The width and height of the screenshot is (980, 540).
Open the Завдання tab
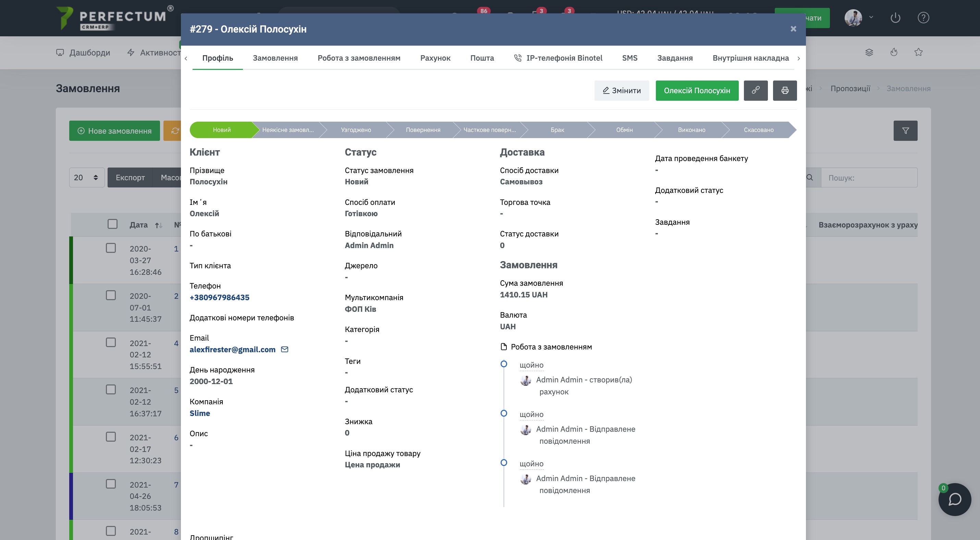click(675, 58)
